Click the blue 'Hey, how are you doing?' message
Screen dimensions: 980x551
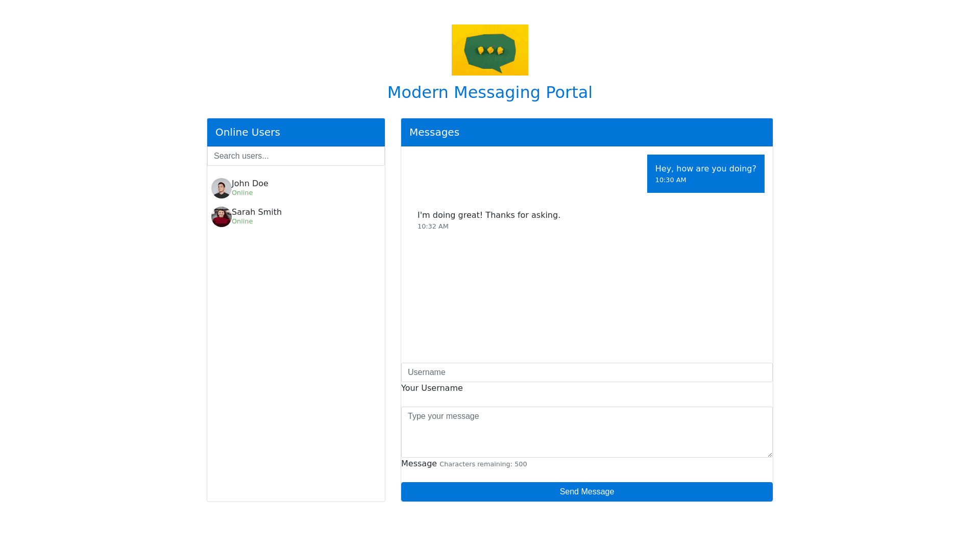tap(705, 169)
